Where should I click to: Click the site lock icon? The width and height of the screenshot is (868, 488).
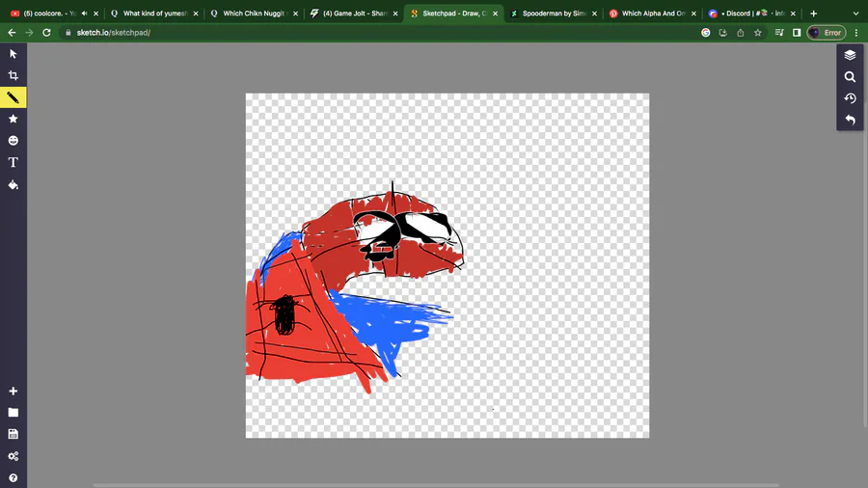tap(68, 33)
